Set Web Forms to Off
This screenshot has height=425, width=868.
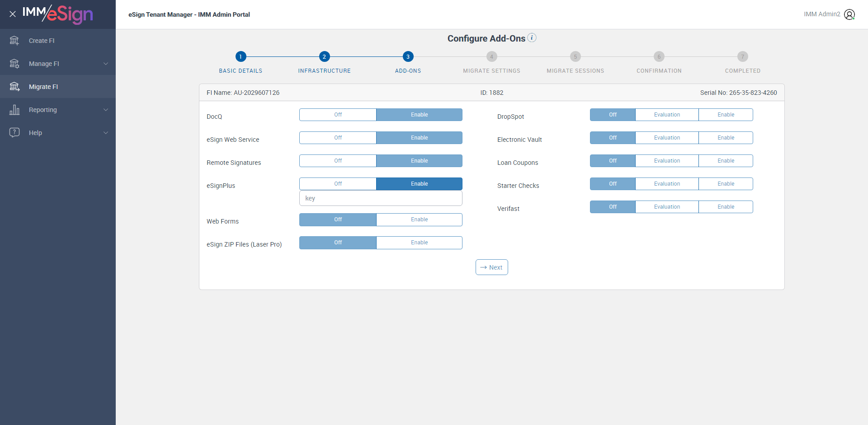[338, 220]
